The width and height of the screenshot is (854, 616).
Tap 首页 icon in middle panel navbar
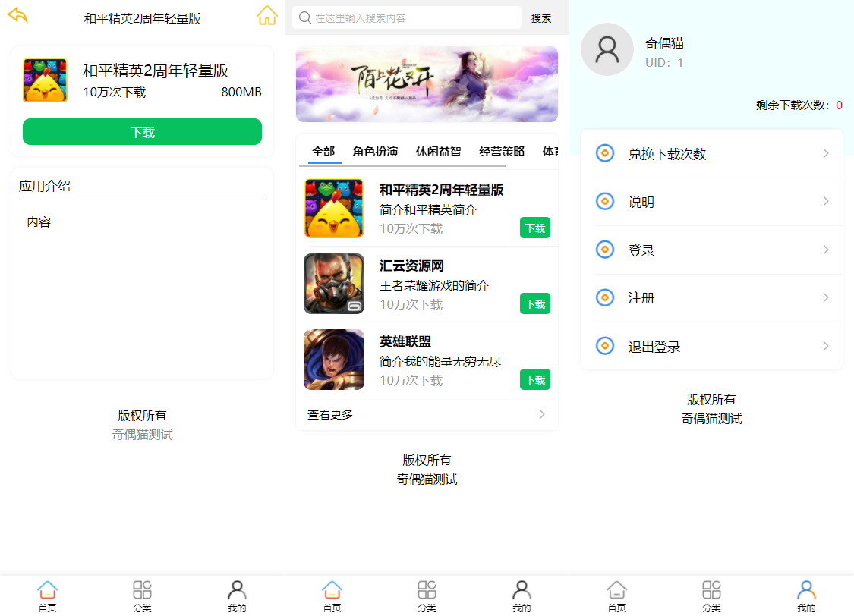click(332, 590)
